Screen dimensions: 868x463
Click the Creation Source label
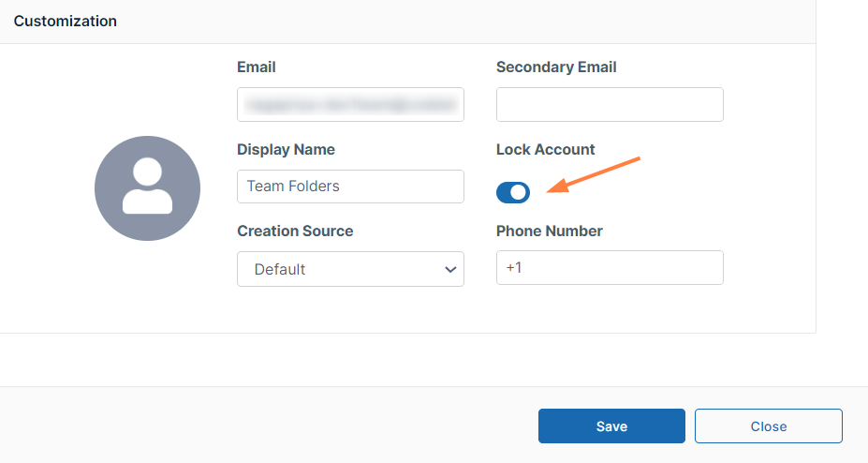coord(295,231)
